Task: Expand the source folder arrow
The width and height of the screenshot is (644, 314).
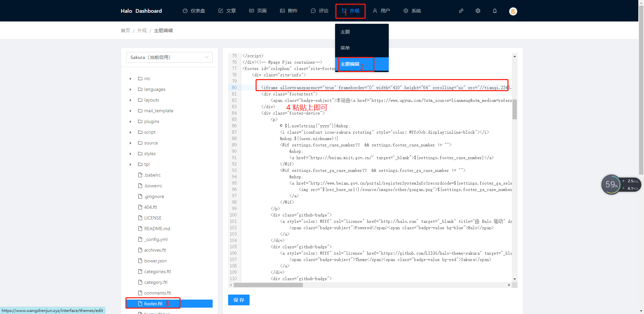Action: tap(130, 143)
